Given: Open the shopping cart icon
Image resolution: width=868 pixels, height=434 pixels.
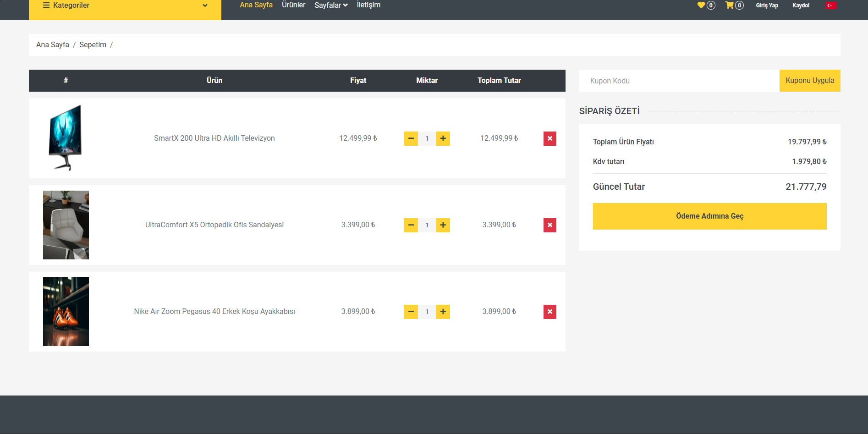Looking at the screenshot, I should (730, 5).
